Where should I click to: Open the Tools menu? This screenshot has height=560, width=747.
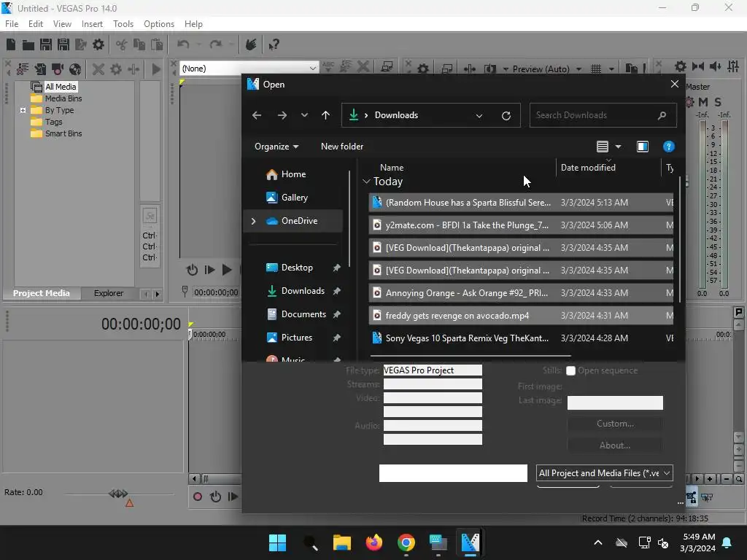(123, 24)
